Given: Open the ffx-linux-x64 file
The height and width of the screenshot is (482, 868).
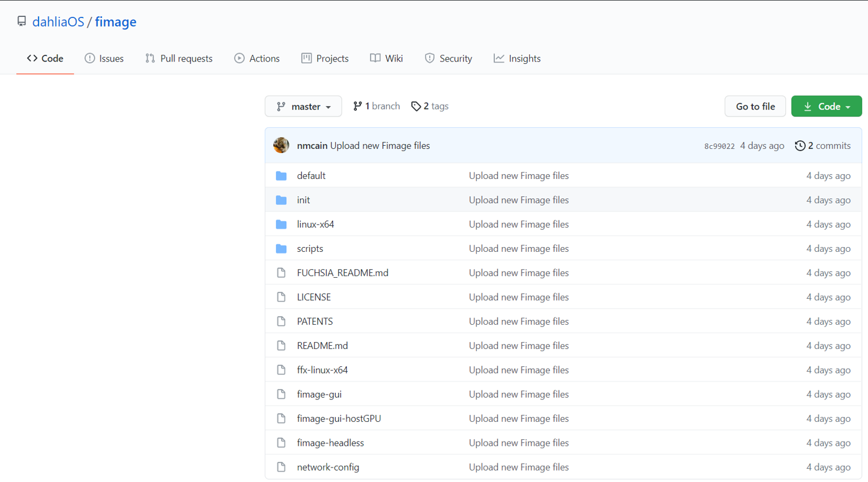Looking at the screenshot, I should tap(322, 370).
